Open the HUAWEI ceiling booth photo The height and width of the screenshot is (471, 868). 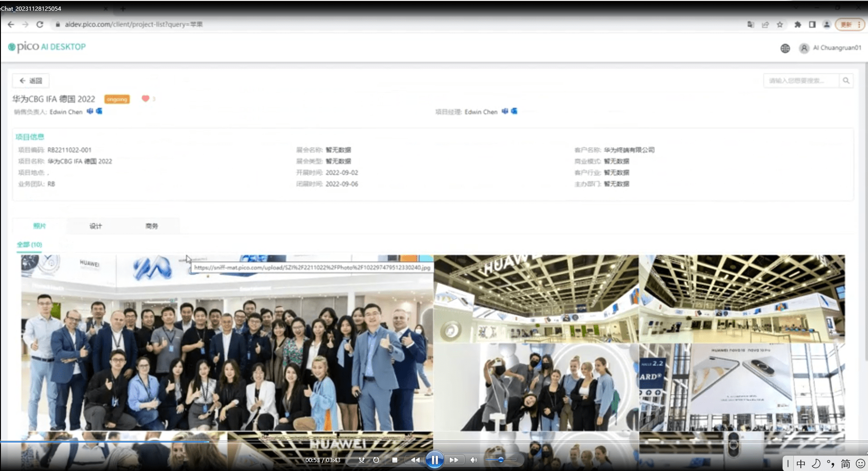point(536,298)
